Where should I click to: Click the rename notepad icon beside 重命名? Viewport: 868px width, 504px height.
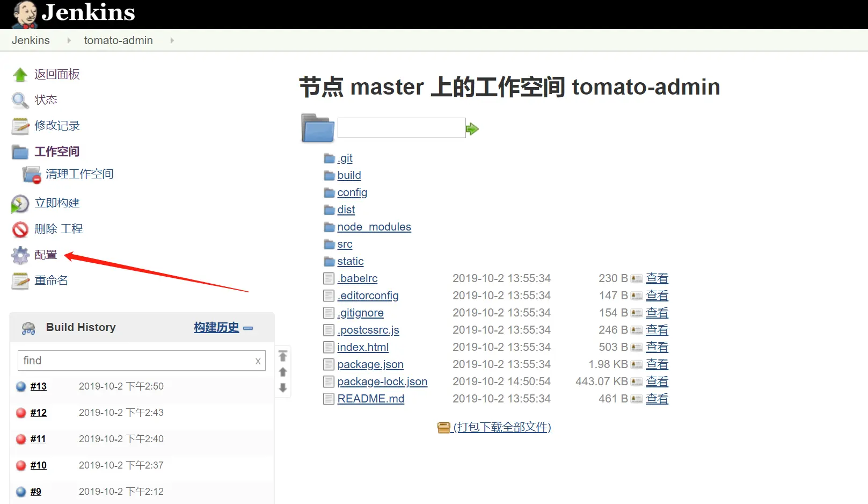click(x=20, y=281)
